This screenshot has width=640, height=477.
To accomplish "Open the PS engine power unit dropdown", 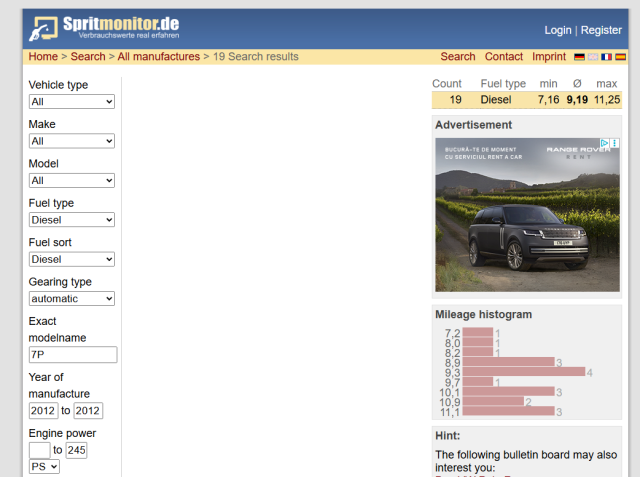I will pos(45,466).
